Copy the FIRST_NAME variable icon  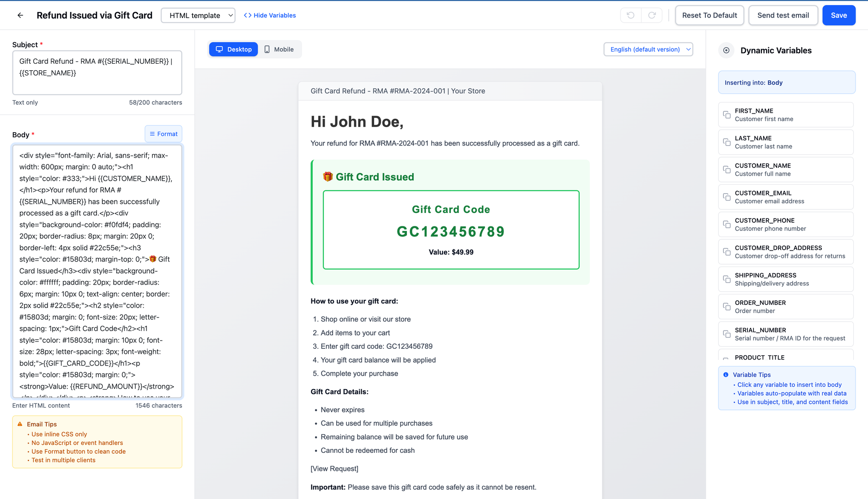[727, 115]
